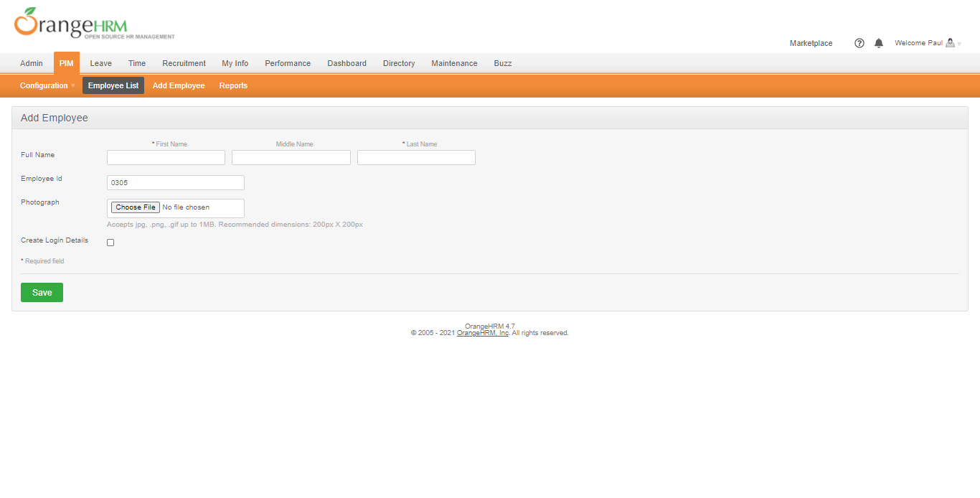The height and width of the screenshot is (498, 980).
Task: Open My Info page
Action: 235,63
